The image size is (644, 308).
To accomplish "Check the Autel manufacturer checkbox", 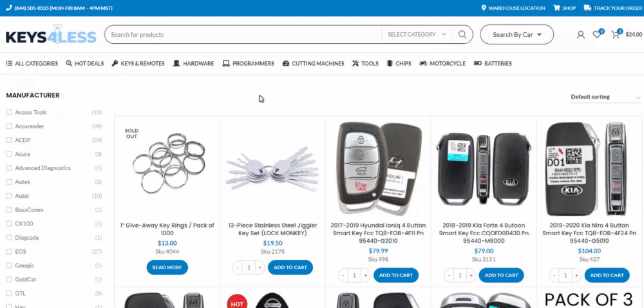I will (9, 196).
